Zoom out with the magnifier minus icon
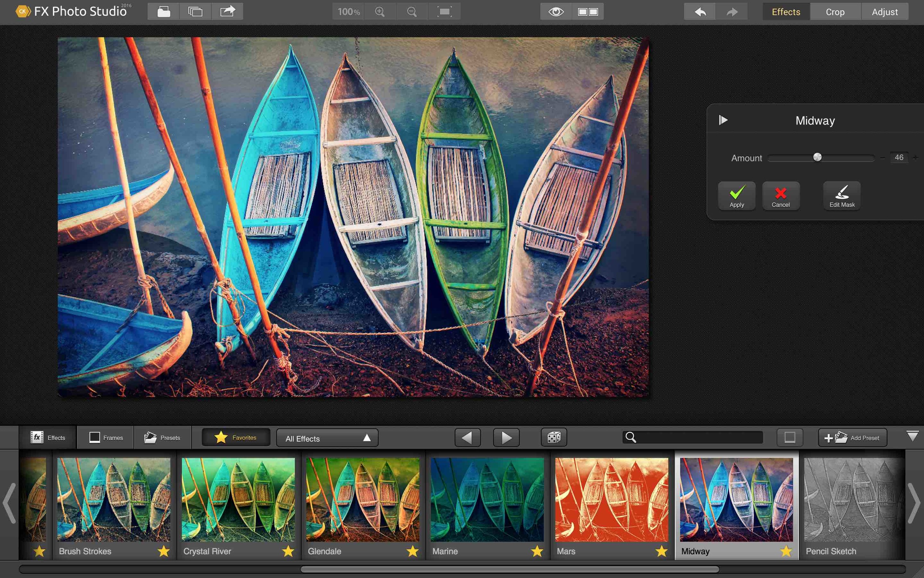This screenshot has height=578, width=924. (412, 12)
